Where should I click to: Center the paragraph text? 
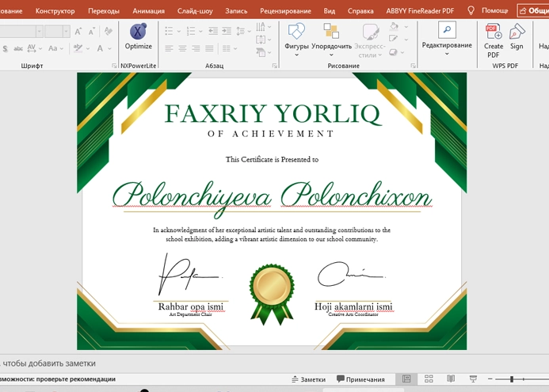(x=182, y=48)
